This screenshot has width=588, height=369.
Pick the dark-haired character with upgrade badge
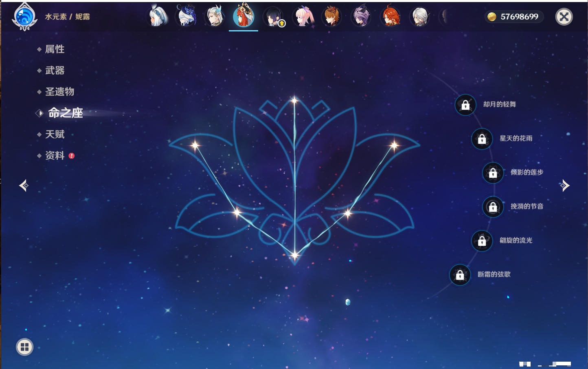[273, 17]
